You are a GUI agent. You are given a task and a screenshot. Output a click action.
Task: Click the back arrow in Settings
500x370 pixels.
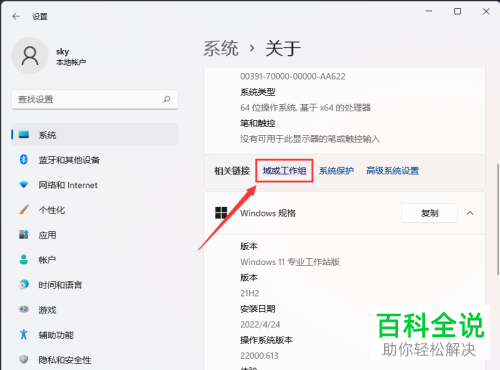click(x=16, y=16)
